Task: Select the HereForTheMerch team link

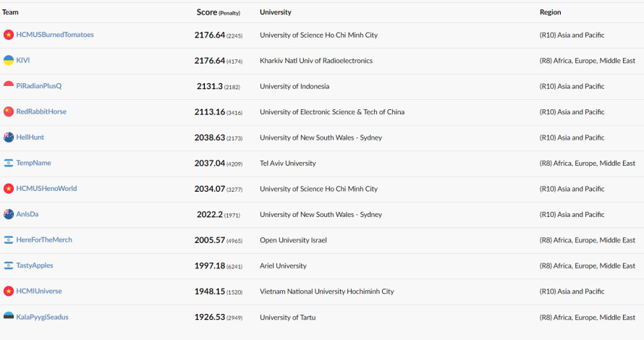Action: 44,239
